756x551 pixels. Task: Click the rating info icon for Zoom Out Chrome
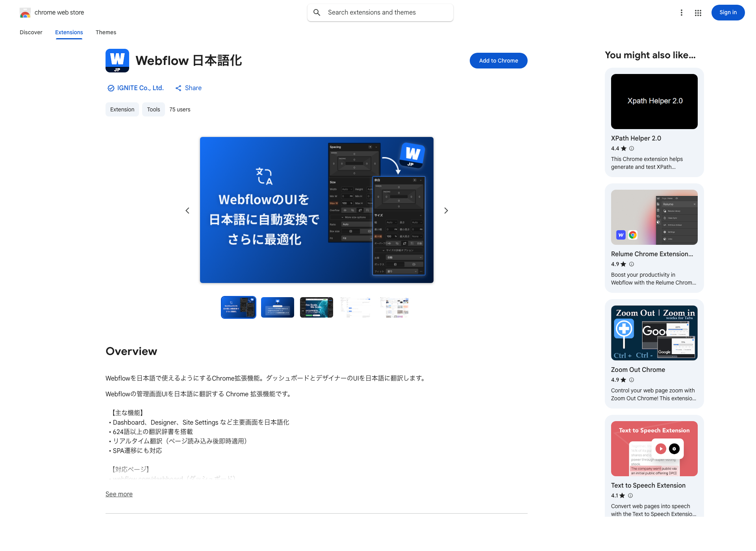[632, 380]
